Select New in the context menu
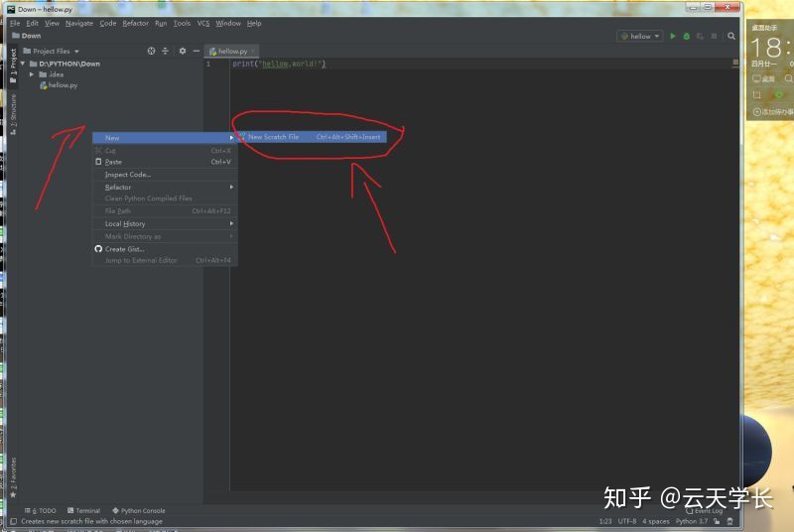This screenshot has height=532, width=794. (x=165, y=138)
